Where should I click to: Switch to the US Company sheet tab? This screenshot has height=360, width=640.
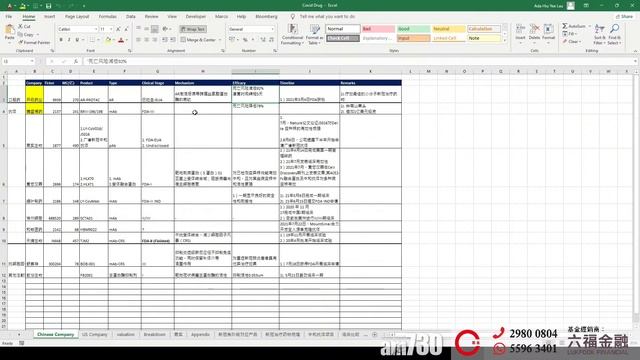(95, 335)
